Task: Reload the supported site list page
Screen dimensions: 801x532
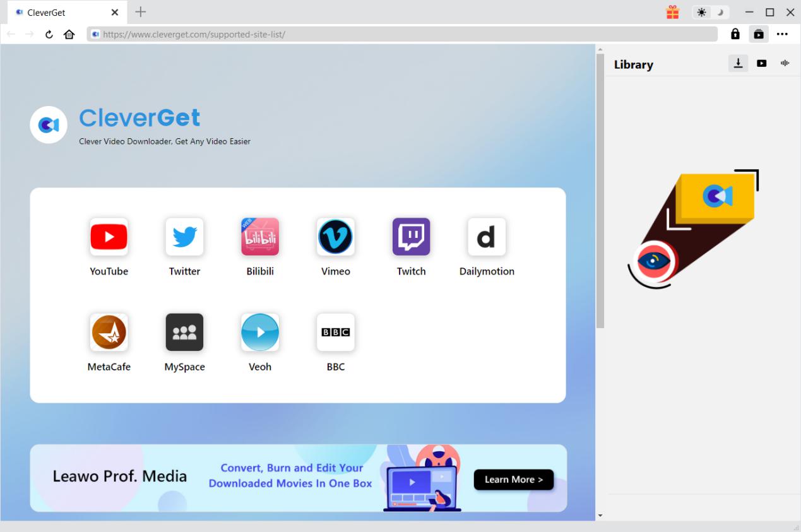Action: click(x=49, y=34)
